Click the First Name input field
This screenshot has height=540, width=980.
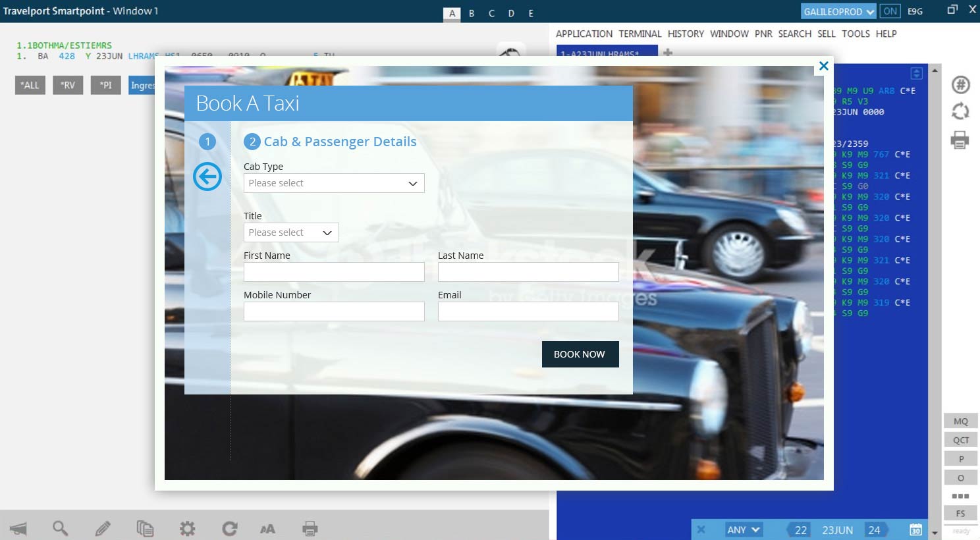[334, 272]
